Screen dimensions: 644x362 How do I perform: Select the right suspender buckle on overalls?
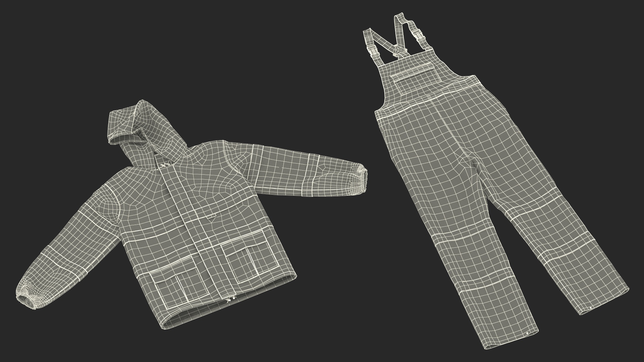pyautogui.click(x=419, y=35)
